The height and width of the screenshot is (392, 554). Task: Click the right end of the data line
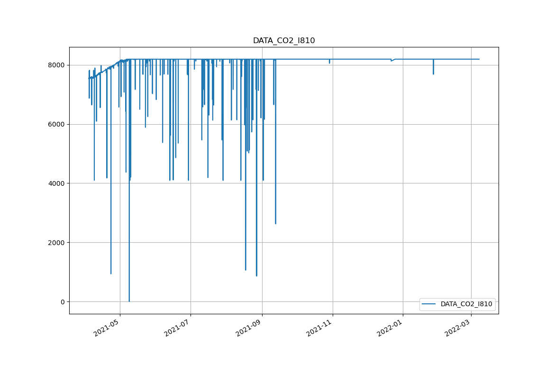[x=479, y=59]
